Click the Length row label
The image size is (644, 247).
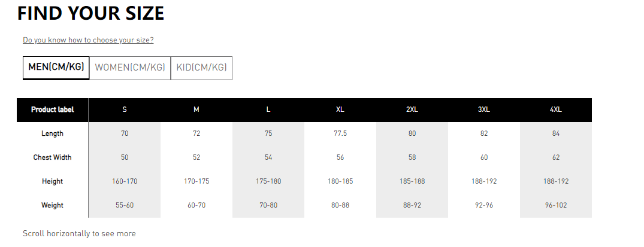pyautogui.click(x=52, y=133)
